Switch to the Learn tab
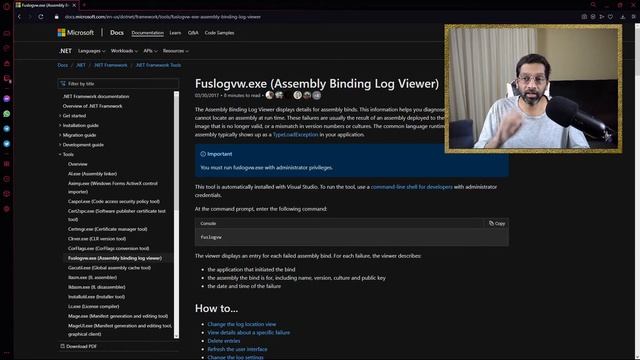Viewport: 640px width, 360px height. click(x=175, y=33)
